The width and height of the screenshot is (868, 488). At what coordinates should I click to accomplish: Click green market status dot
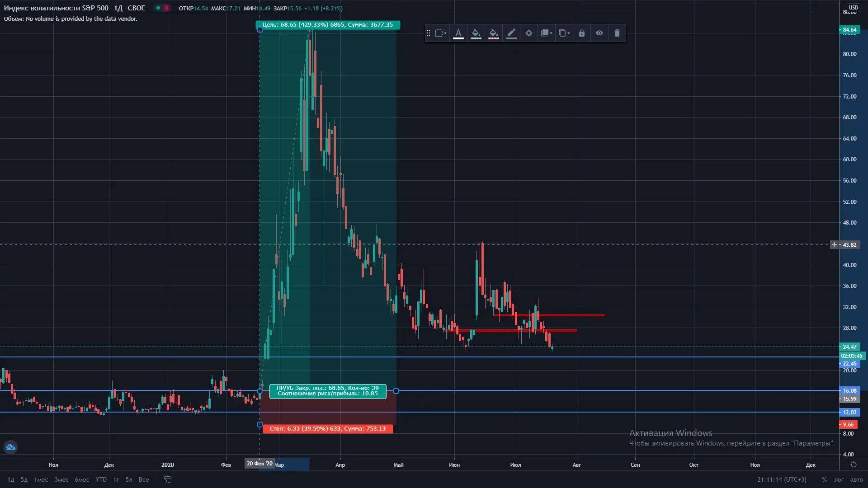pyautogui.click(x=158, y=8)
